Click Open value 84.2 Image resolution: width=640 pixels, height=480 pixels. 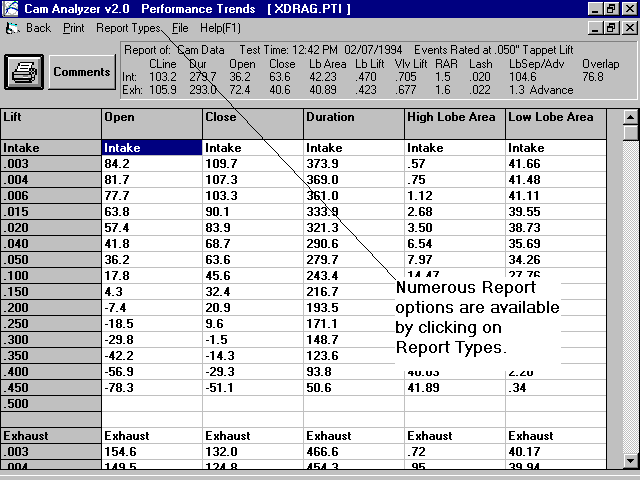click(152, 164)
